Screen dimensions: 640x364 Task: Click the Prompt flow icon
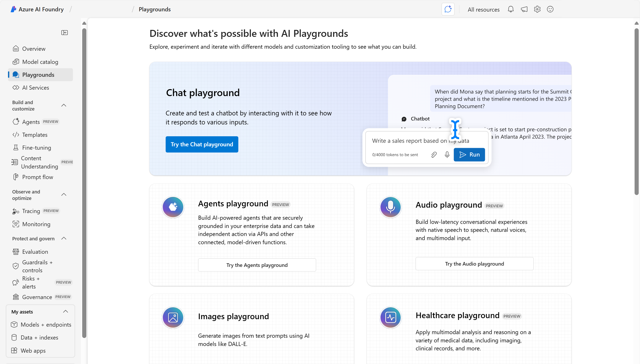point(16,177)
